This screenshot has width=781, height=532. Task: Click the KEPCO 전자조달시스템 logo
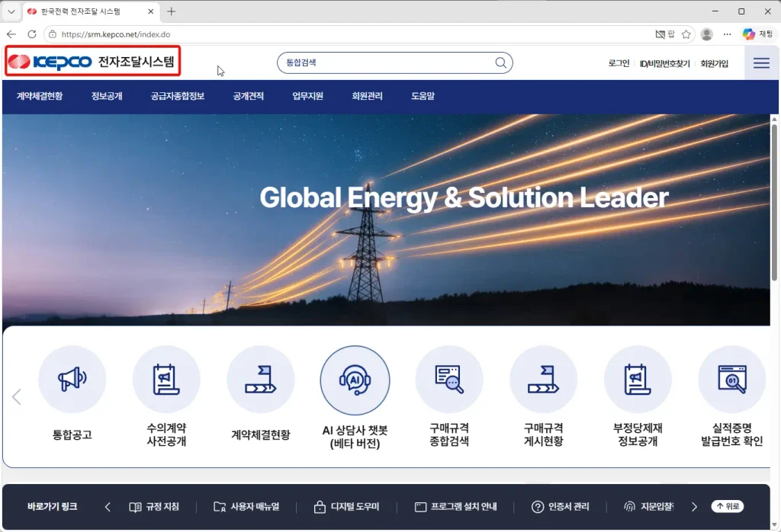point(92,61)
